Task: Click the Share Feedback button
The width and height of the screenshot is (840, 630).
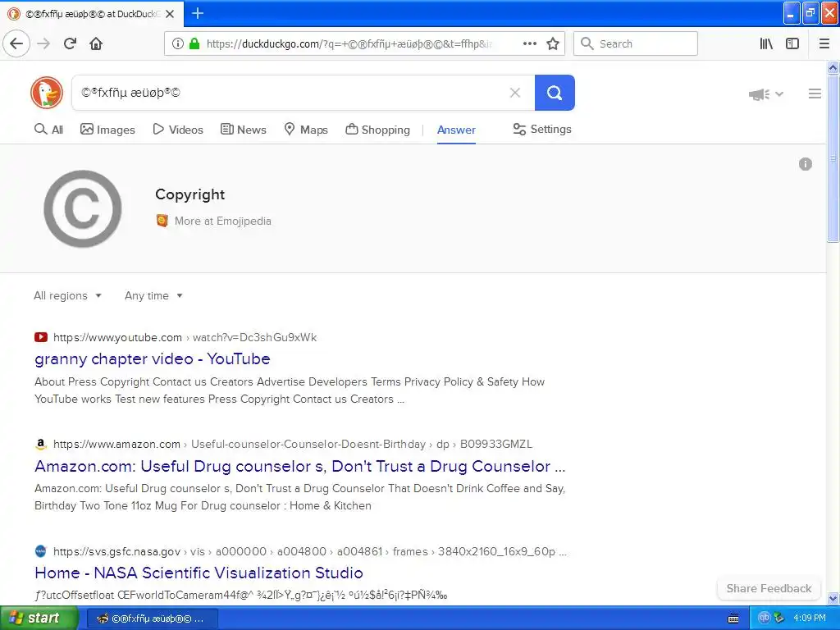Action: (x=769, y=588)
